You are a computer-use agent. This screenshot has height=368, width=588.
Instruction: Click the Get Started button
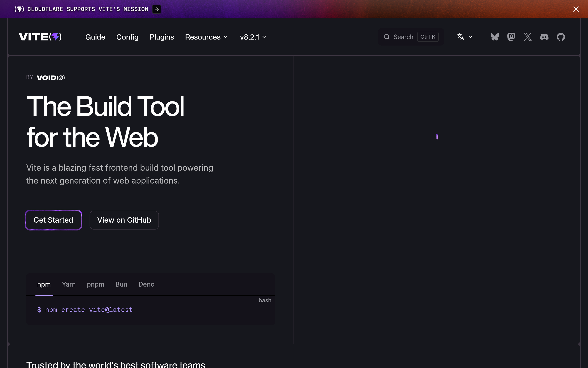[54, 220]
